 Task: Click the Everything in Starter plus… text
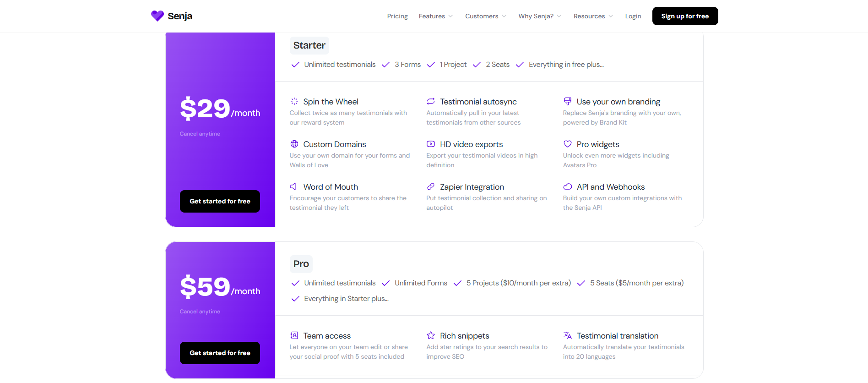(x=347, y=299)
